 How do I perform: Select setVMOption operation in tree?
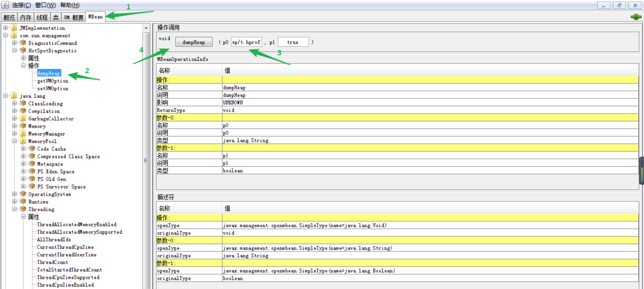(53, 88)
